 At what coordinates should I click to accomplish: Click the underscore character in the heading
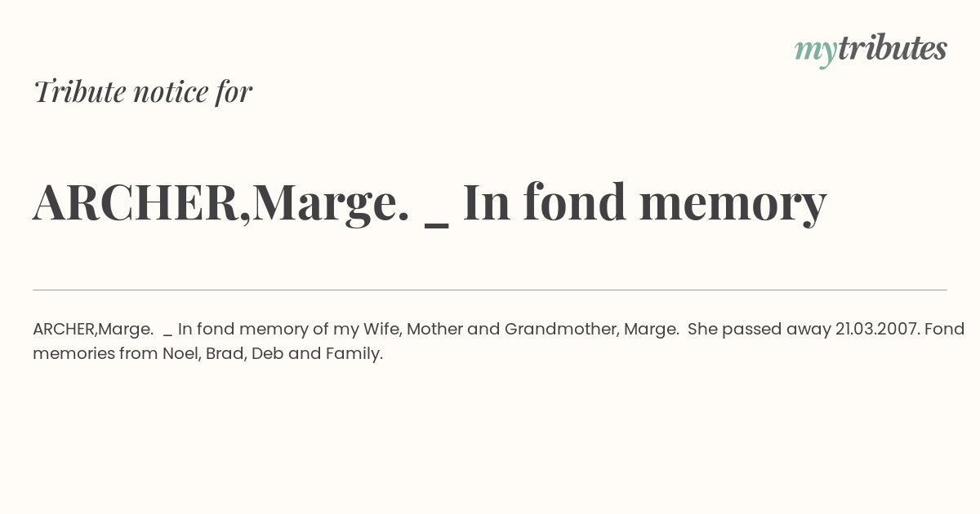(x=437, y=226)
